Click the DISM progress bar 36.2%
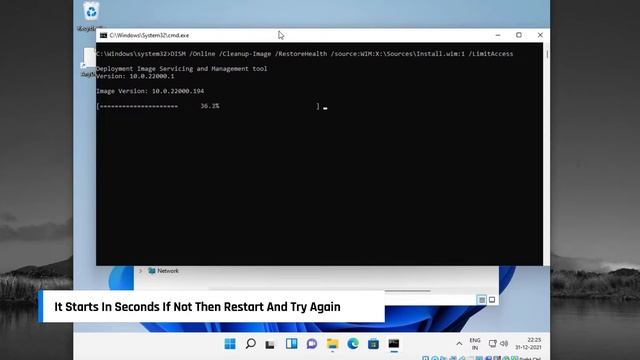This screenshot has height=360, width=640. point(208,106)
